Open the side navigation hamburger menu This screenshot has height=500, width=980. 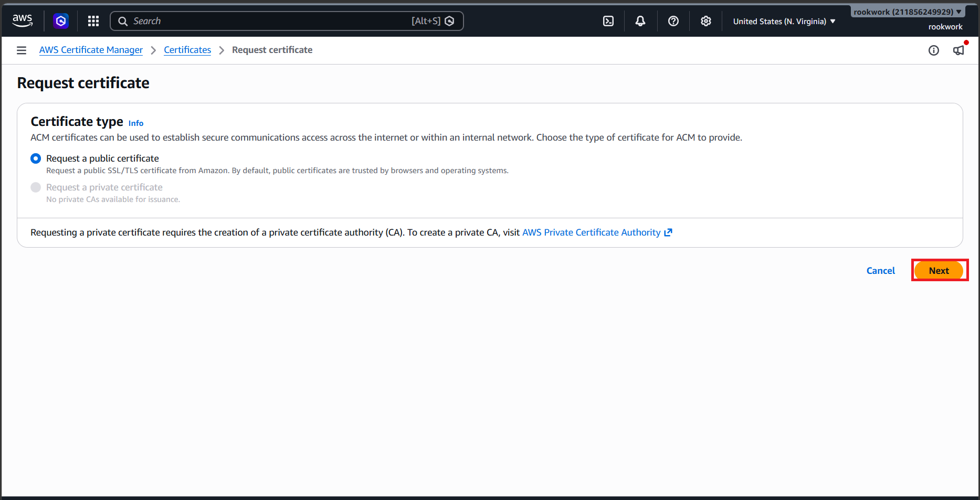coord(22,50)
